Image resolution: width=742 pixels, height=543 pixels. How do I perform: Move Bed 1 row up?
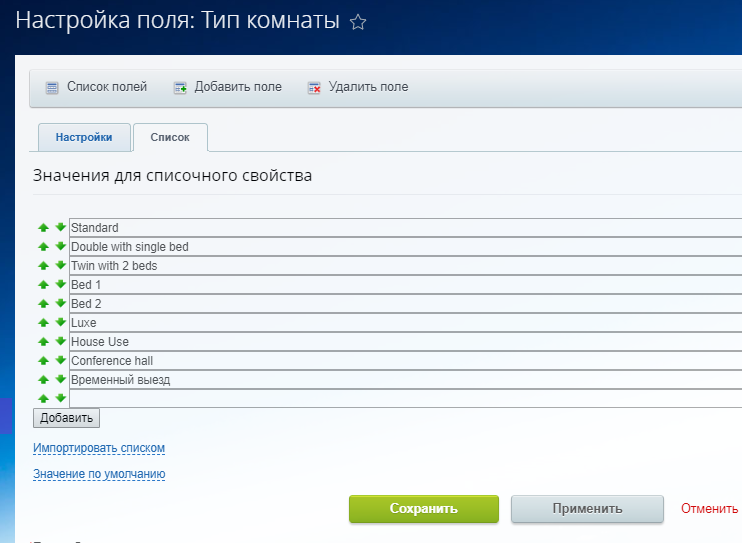(43, 285)
